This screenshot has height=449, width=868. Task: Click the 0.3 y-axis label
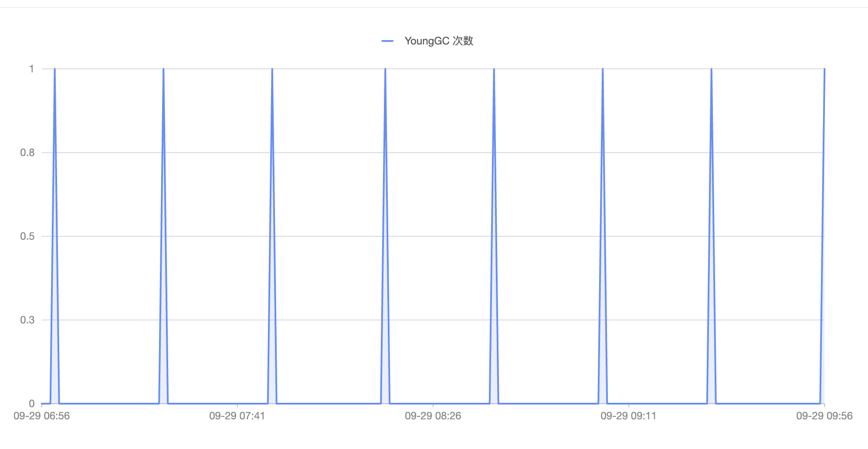click(x=27, y=320)
